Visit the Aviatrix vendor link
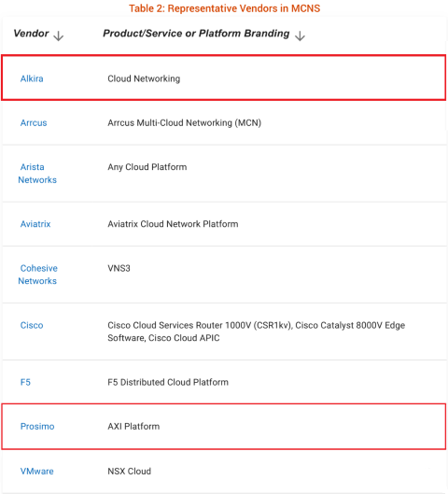 pyautogui.click(x=35, y=224)
